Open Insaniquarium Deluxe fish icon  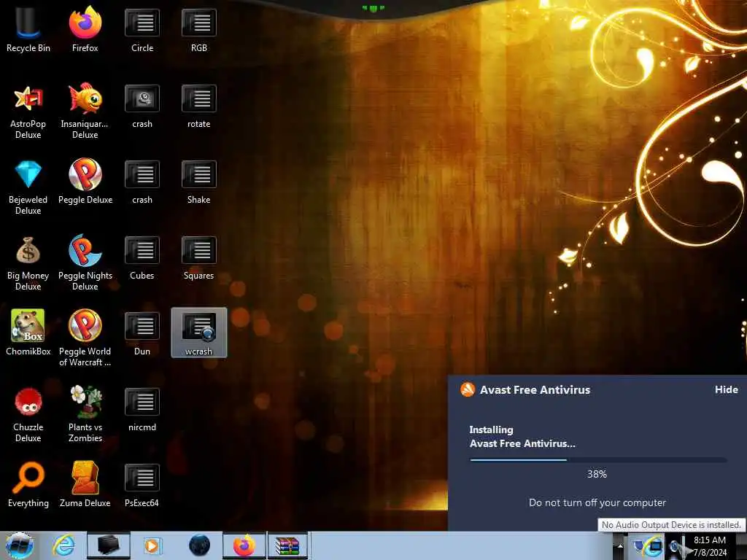pyautogui.click(x=85, y=111)
